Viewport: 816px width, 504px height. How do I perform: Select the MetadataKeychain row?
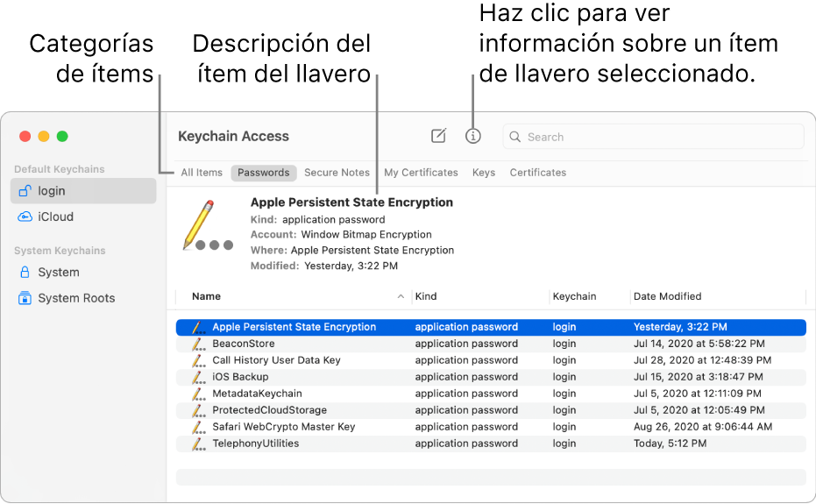pyautogui.click(x=491, y=394)
